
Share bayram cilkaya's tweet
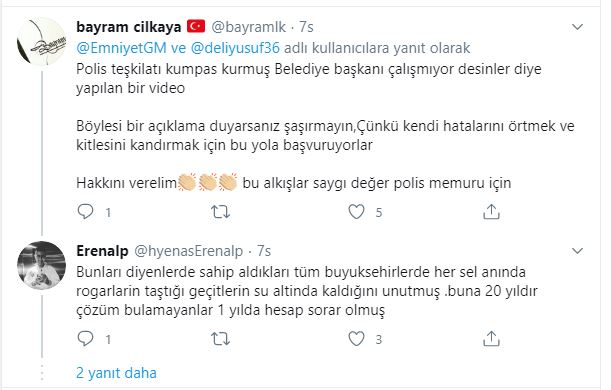click(491, 212)
